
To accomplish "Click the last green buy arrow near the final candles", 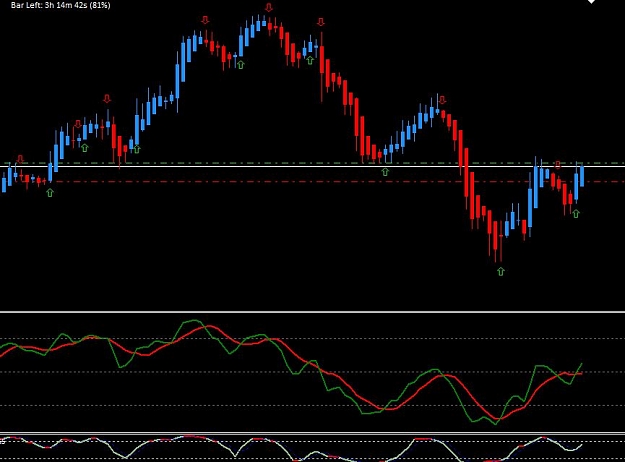I will (576, 214).
